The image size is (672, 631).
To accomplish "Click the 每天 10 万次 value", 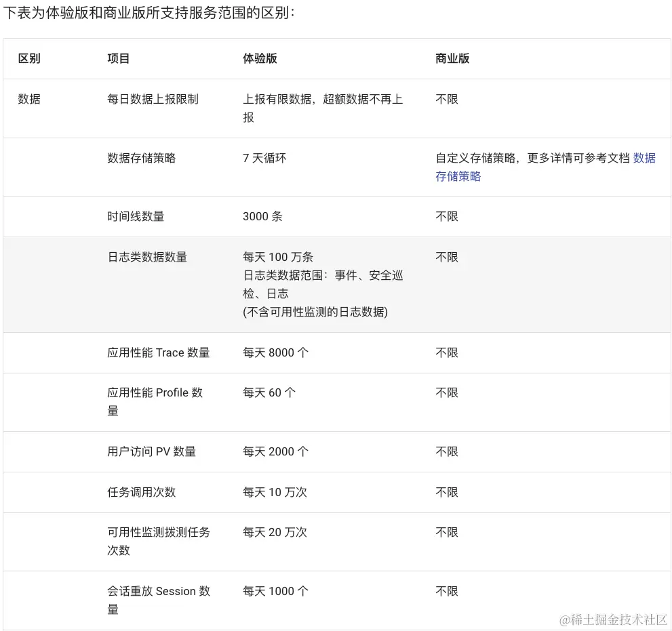I will pos(275,492).
